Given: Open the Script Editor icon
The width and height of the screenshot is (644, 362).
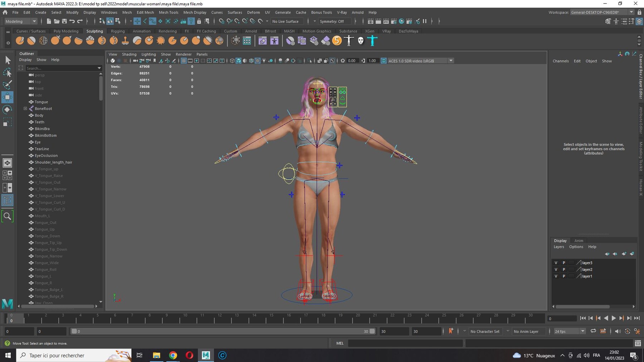Looking at the screenshot, I should [638, 343].
